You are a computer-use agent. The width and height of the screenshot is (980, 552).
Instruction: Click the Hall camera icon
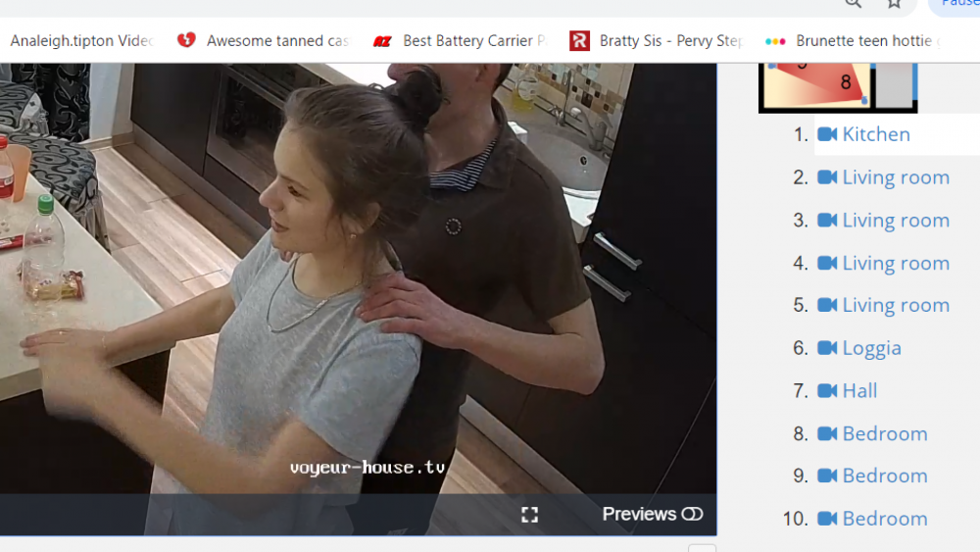(827, 391)
